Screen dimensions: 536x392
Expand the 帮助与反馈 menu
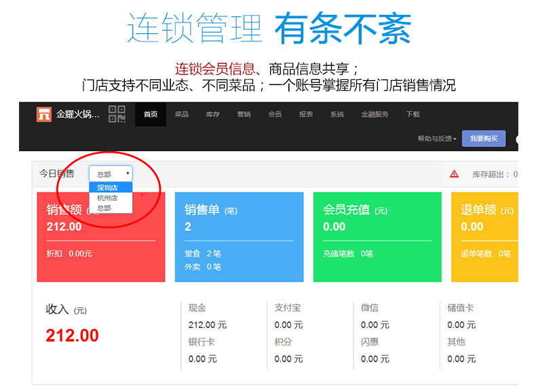(437, 139)
